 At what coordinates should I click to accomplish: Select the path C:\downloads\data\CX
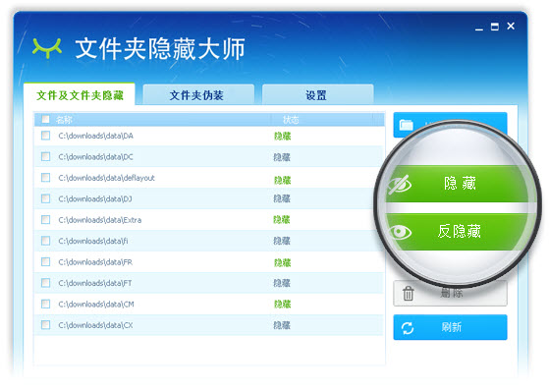95,325
